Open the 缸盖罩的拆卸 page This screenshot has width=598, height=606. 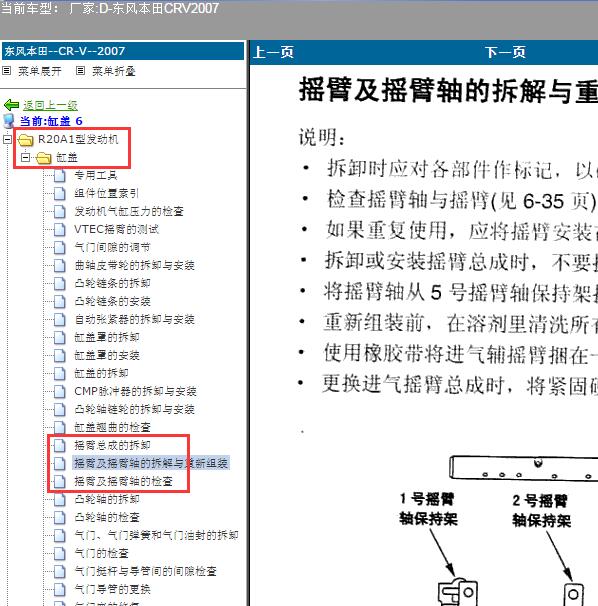[x=107, y=337]
